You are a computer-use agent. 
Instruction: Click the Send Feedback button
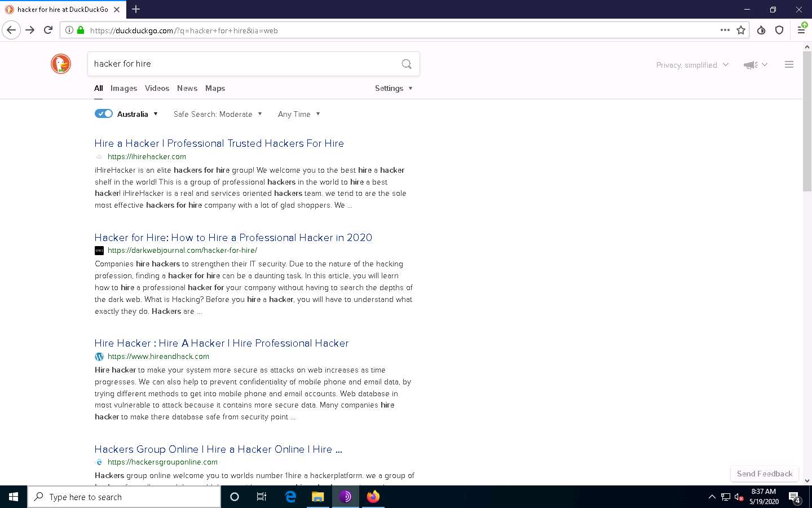(x=765, y=474)
